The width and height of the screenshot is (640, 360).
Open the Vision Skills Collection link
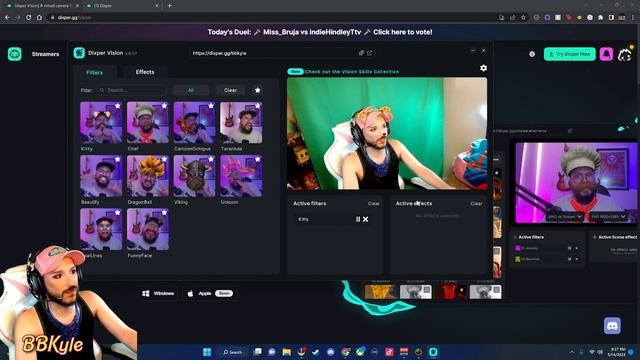351,71
